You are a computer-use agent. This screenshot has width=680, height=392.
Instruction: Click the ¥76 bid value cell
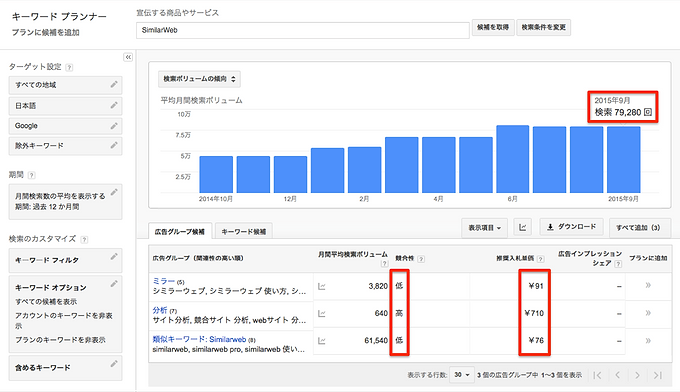click(536, 340)
